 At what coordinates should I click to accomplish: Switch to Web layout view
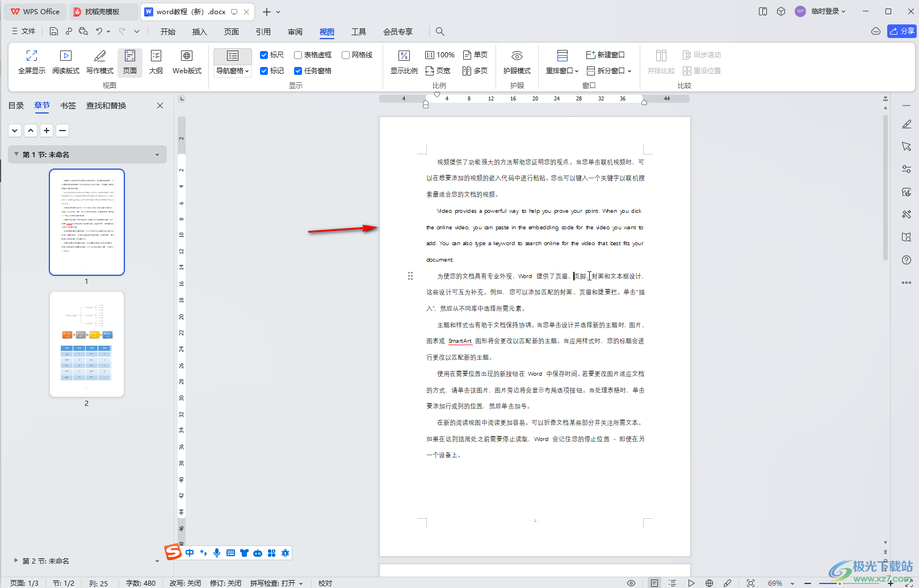187,62
